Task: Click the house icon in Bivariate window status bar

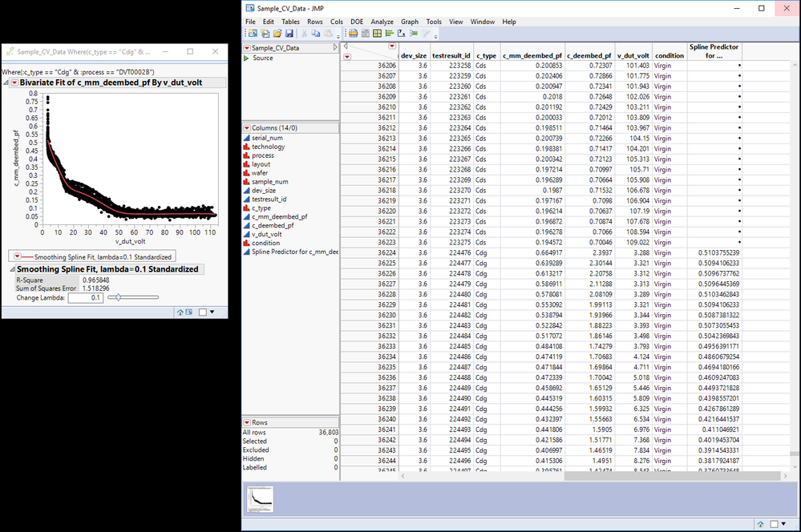Action: (x=180, y=312)
